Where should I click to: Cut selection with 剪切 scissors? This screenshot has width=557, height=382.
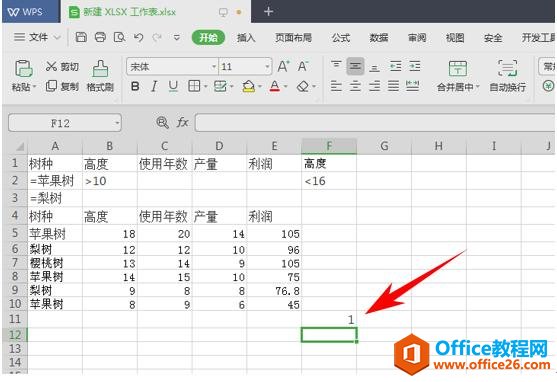62,66
